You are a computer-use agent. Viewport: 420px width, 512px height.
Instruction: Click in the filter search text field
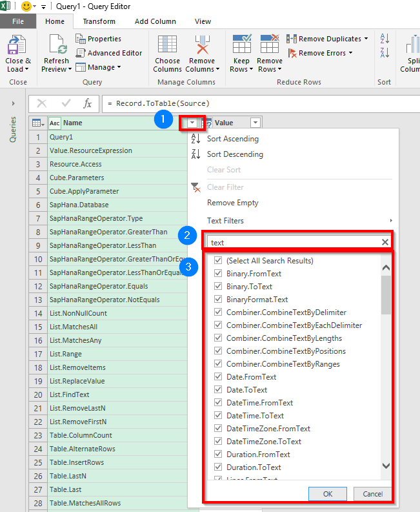pyautogui.click(x=294, y=242)
